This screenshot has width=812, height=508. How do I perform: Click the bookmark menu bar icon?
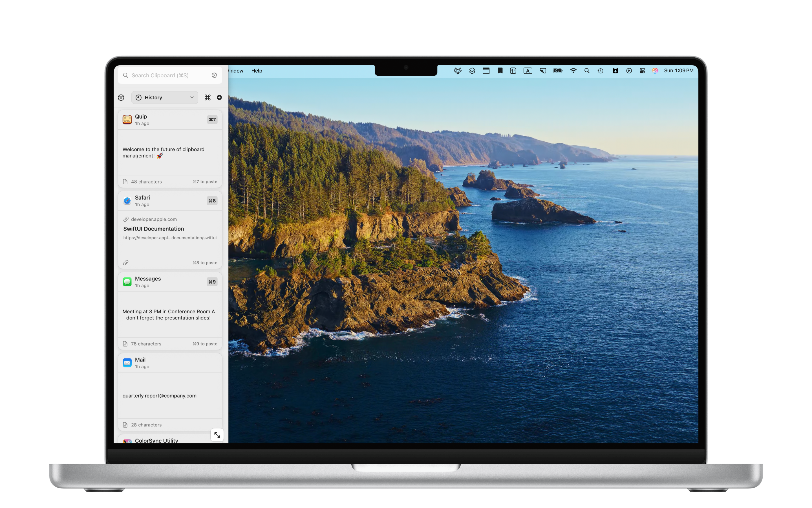pyautogui.click(x=500, y=71)
